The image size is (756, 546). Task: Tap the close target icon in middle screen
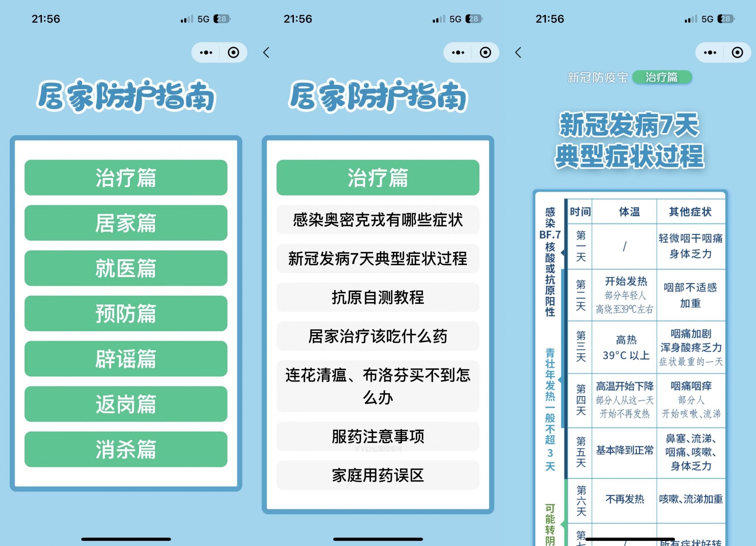[485, 52]
